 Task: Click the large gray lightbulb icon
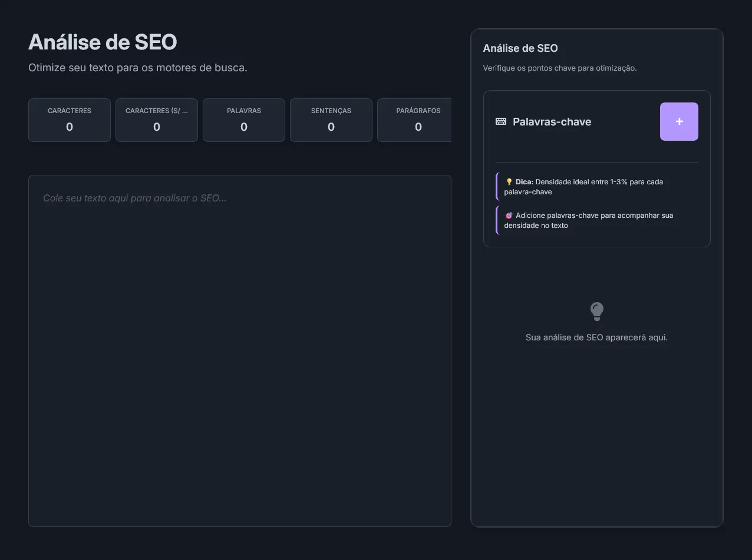click(596, 311)
